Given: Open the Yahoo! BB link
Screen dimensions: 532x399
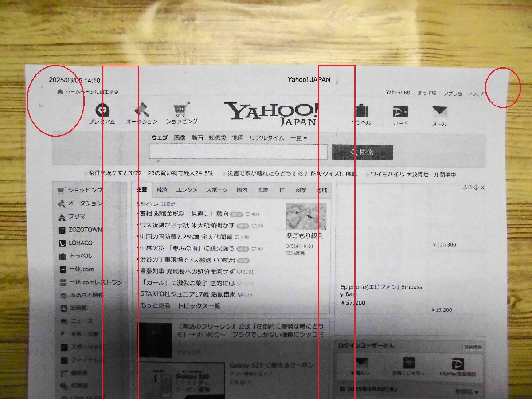Looking at the screenshot, I should click(398, 93).
